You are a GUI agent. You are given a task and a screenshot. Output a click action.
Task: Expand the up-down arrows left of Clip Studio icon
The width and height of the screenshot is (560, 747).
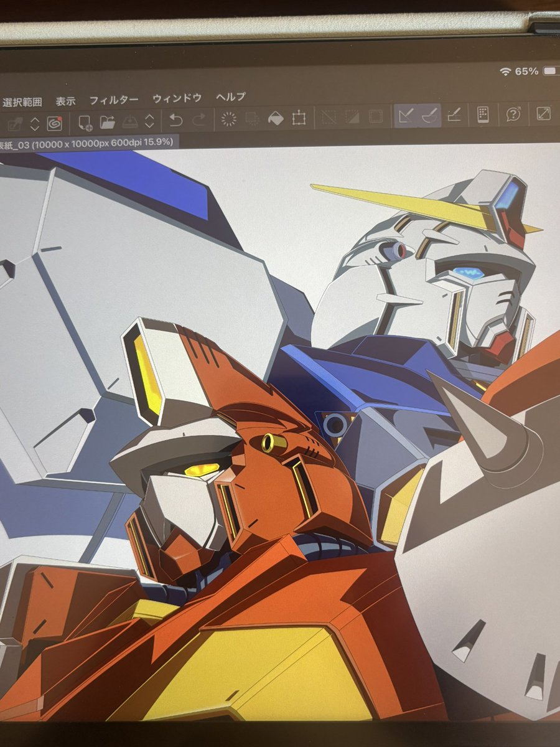[35, 124]
